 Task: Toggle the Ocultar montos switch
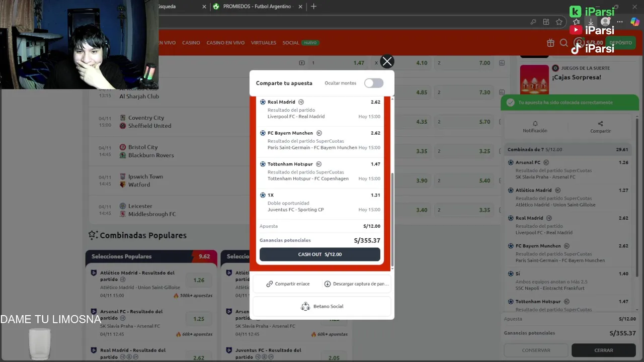click(x=374, y=83)
